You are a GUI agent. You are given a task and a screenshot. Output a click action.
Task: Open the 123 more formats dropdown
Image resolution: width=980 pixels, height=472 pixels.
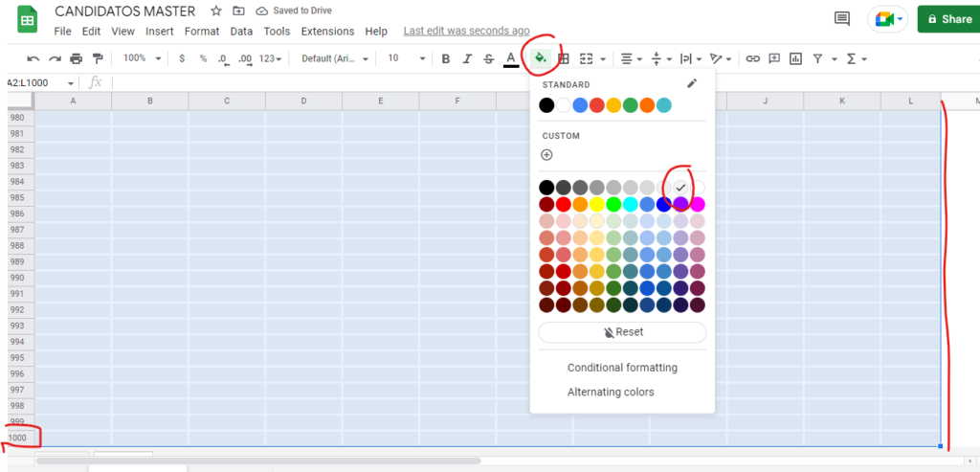[270, 58]
